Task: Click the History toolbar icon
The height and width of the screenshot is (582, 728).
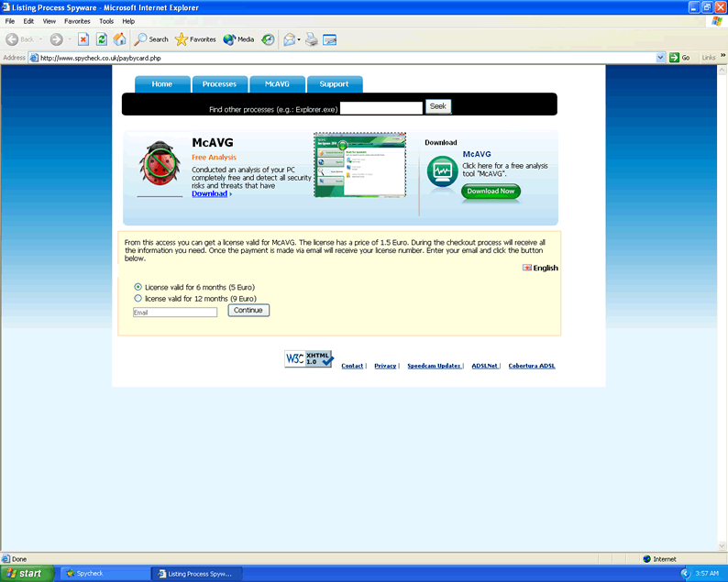Action: 268,39
